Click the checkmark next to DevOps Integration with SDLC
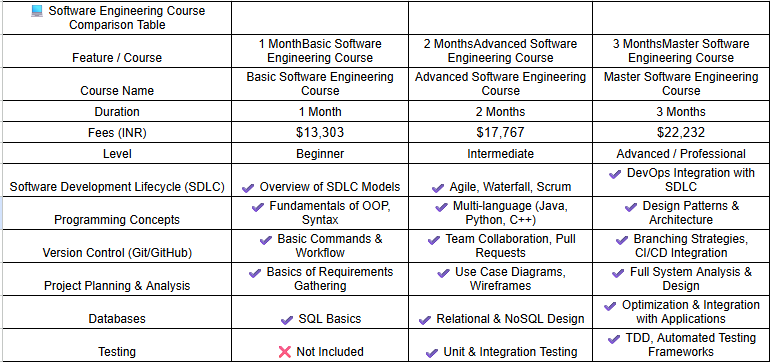The height and width of the screenshot is (362, 770). click(615, 174)
